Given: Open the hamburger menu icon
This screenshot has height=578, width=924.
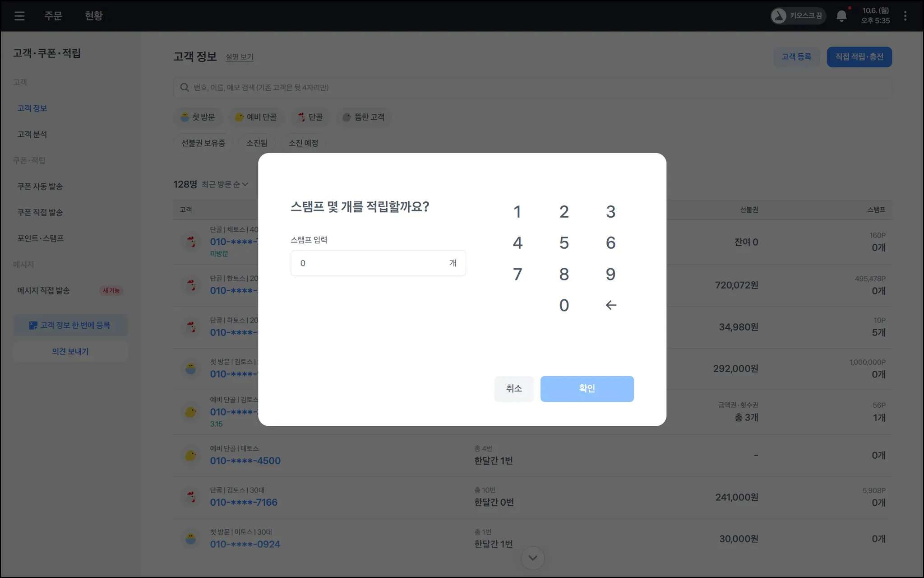Looking at the screenshot, I should [x=19, y=16].
